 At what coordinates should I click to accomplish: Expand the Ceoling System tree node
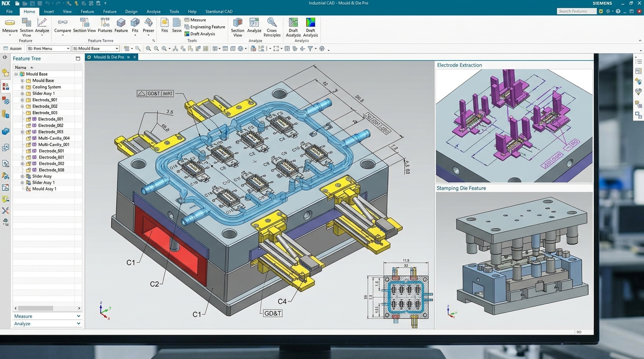click(22, 87)
